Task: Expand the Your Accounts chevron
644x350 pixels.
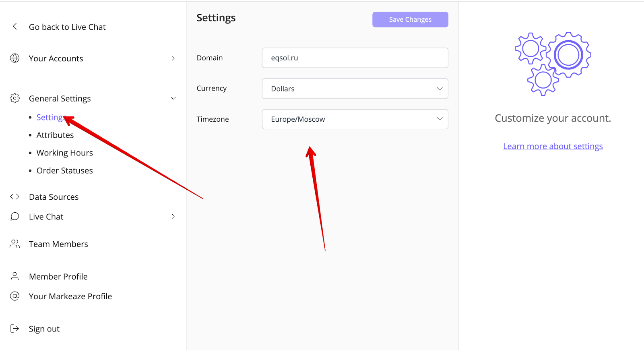Action: coord(173,58)
